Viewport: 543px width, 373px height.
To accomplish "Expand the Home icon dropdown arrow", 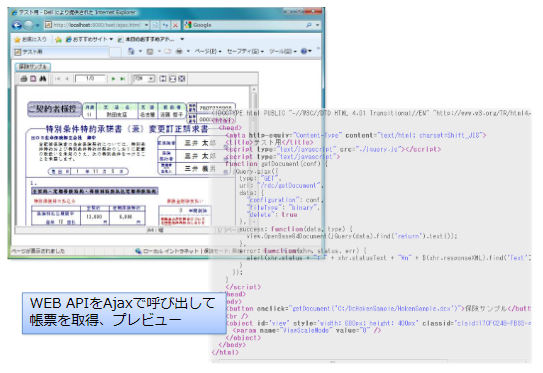I will click(x=140, y=51).
